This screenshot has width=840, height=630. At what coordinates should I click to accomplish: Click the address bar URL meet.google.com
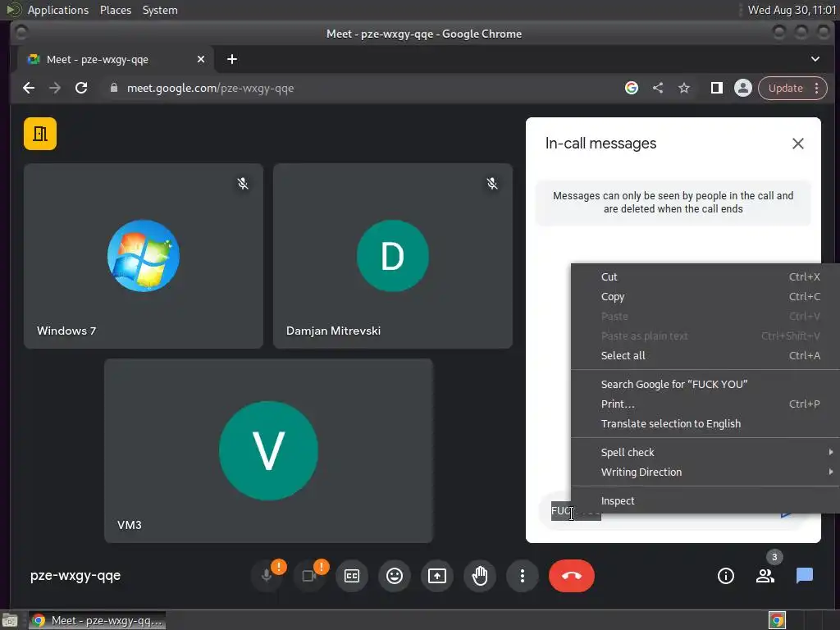[210, 89]
